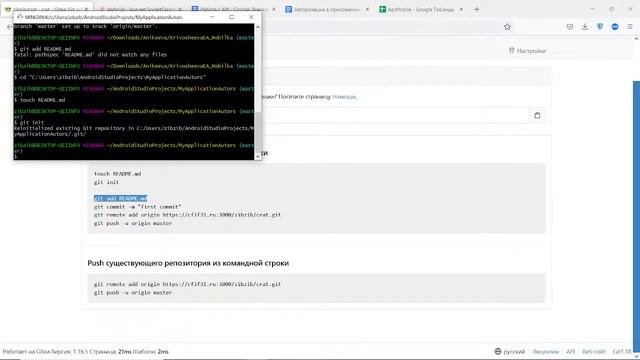Switch to the Авторизация в приложении tab

pos(327,9)
